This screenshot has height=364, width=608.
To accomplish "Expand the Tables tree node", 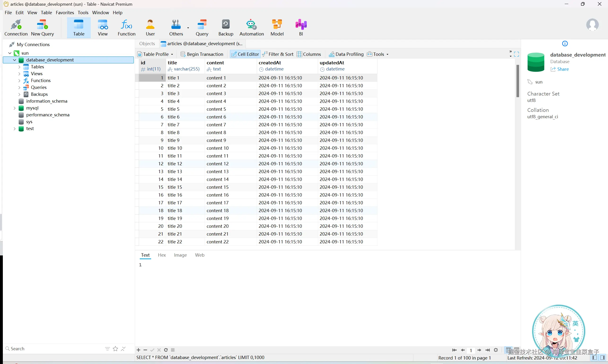I will point(19,67).
